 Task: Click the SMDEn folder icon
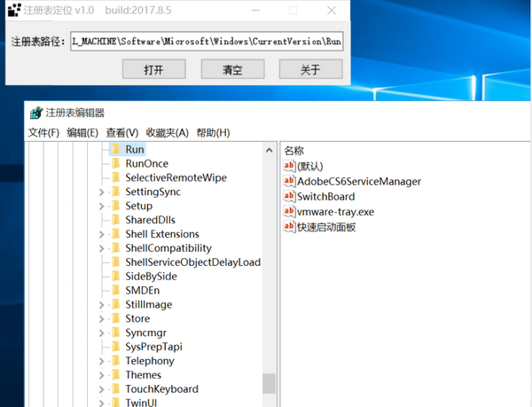tap(115, 290)
